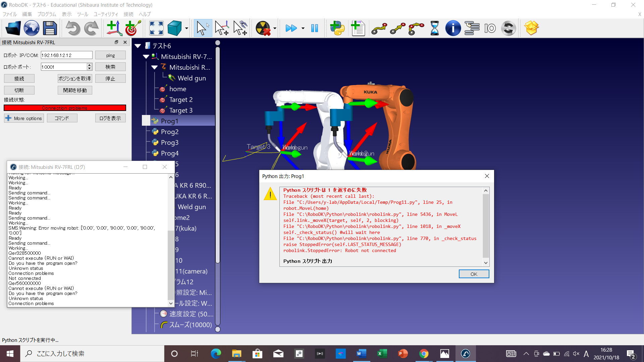Image resolution: width=644 pixels, height=362 pixels.
Task: Click the red Connection problems status bar
Action: click(65, 108)
